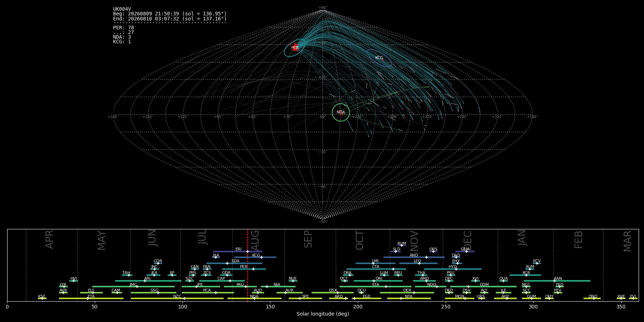The height and width of the screenshot is (322, 644).
Task: Click the XHE shower label
Action: pos(621,296)
